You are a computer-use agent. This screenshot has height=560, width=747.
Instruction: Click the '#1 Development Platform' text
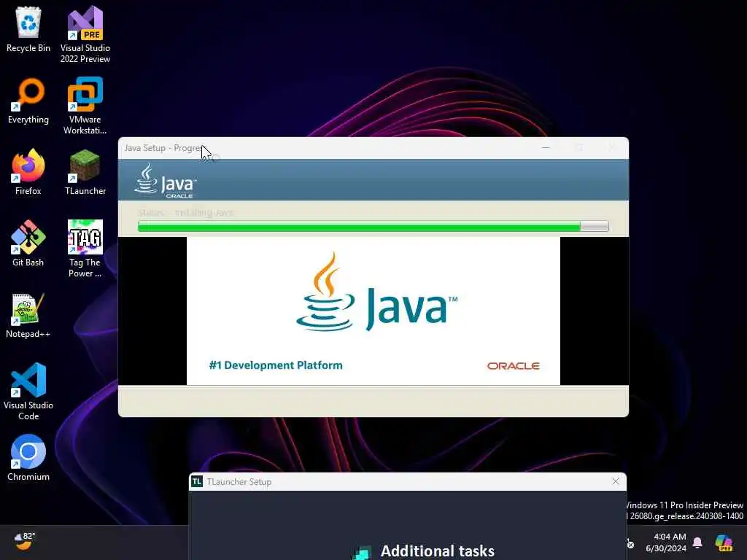pyautogui.click(x=276, y=365)
